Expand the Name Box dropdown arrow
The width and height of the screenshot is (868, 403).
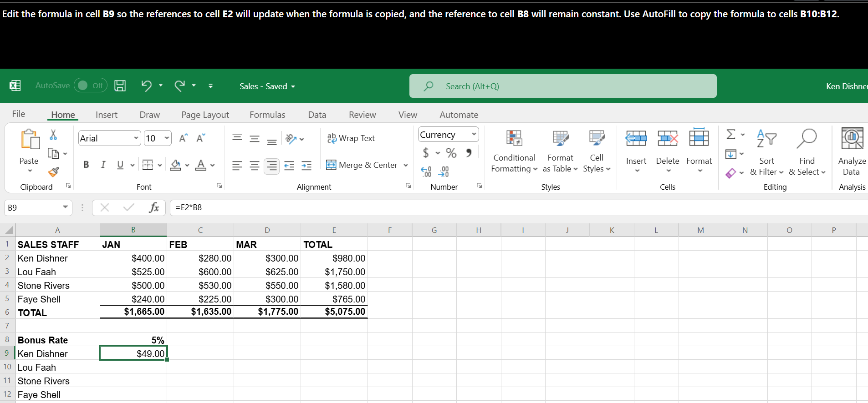(65, 207)
